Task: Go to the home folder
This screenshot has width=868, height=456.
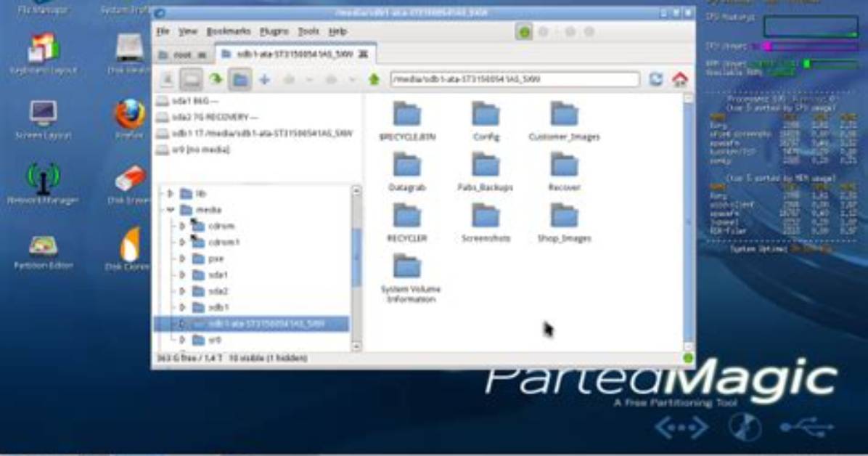Action: 680,79
